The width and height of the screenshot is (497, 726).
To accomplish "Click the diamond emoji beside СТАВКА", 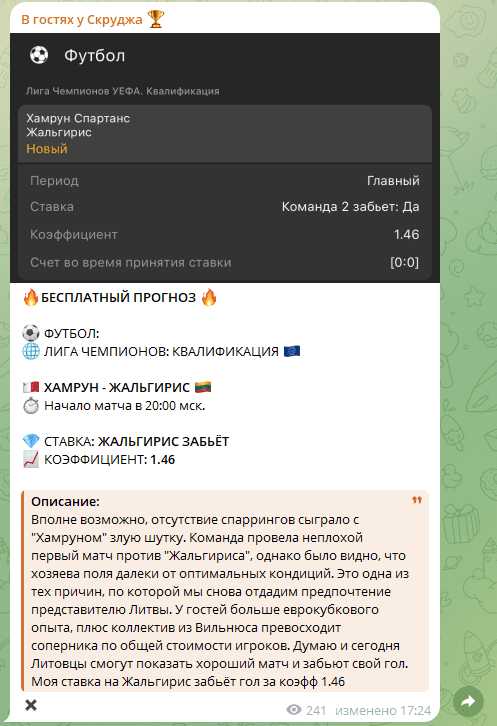I will point(31,441).
